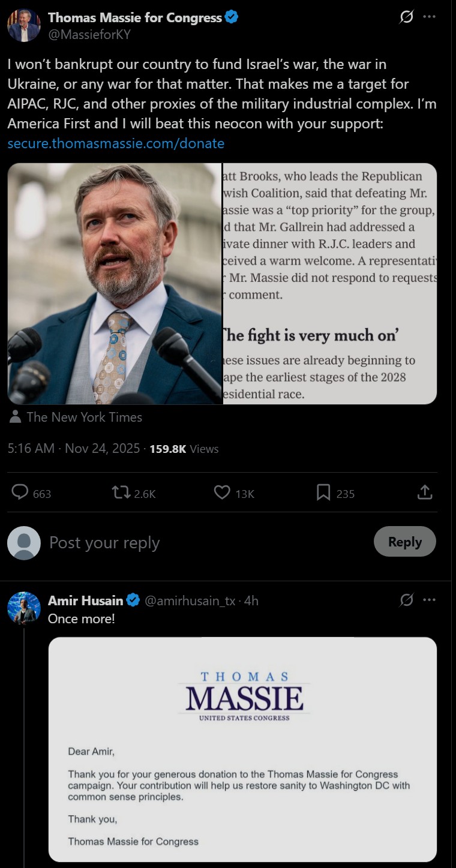Click the Grok icon on Amir Husain's reply
Image resolution: width=456 pixels, height=868 pixels.
(407, 600)
